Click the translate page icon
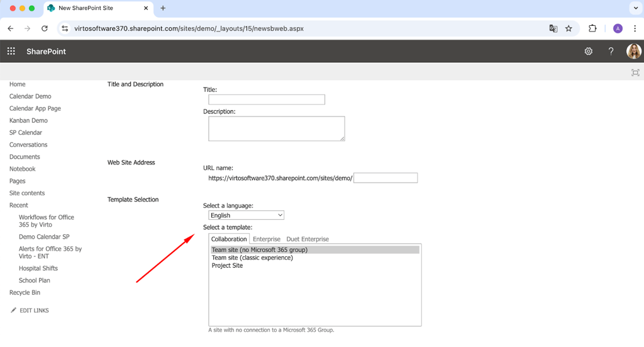644x347 pixels. (553, 29)
